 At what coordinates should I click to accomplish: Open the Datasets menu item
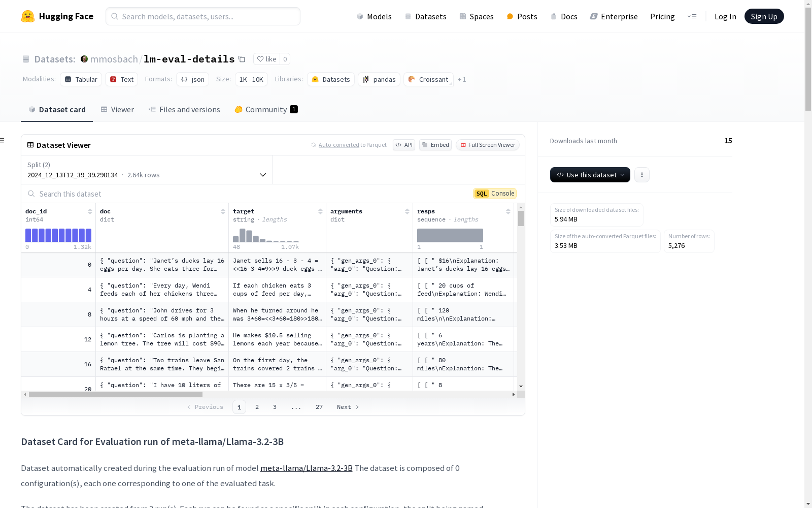pos(425,16)
